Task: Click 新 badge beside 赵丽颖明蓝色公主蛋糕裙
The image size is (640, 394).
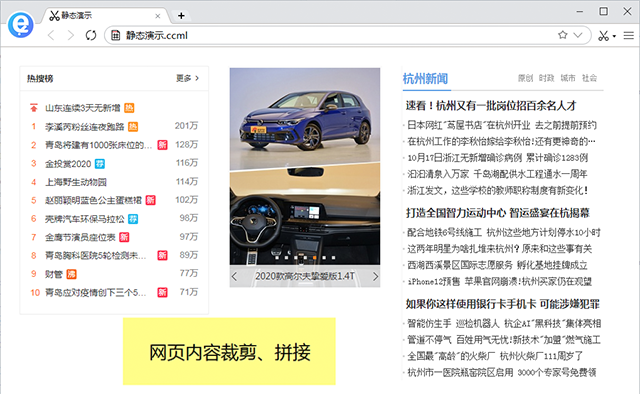Action: [x=151, y=200]
